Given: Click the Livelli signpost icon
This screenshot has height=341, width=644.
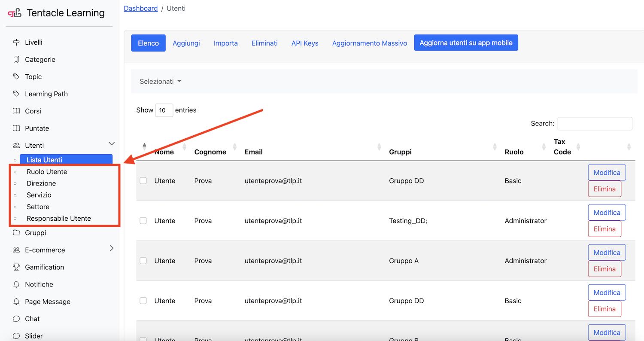Looking at the screenshot, I should [16, 42].
